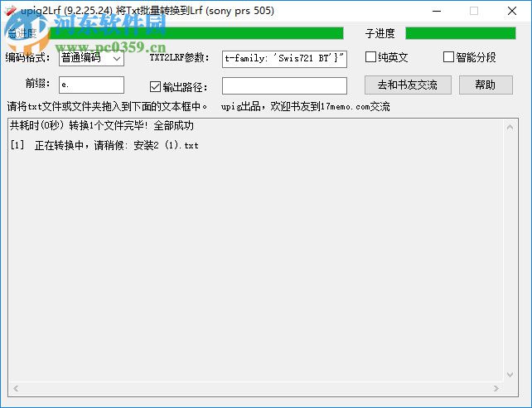This screenshot has height=408, width=532.
Task: Click the log scrollbar up arrow
Action: 510,127
